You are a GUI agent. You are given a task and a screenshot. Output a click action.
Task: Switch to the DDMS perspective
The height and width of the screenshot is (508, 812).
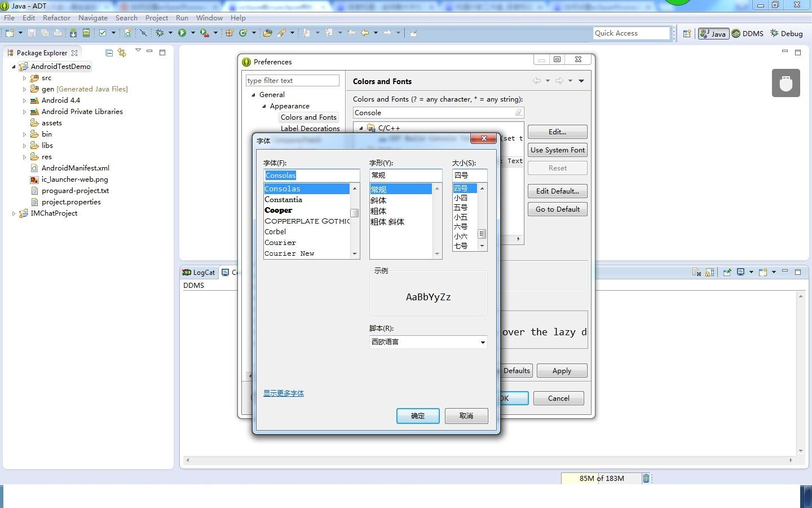pos(747,34)
